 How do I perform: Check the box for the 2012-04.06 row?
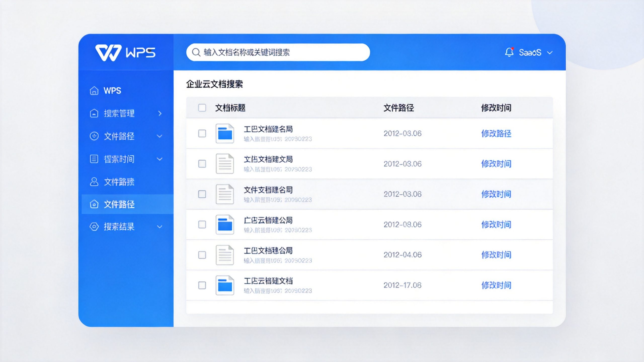[202, 255]
